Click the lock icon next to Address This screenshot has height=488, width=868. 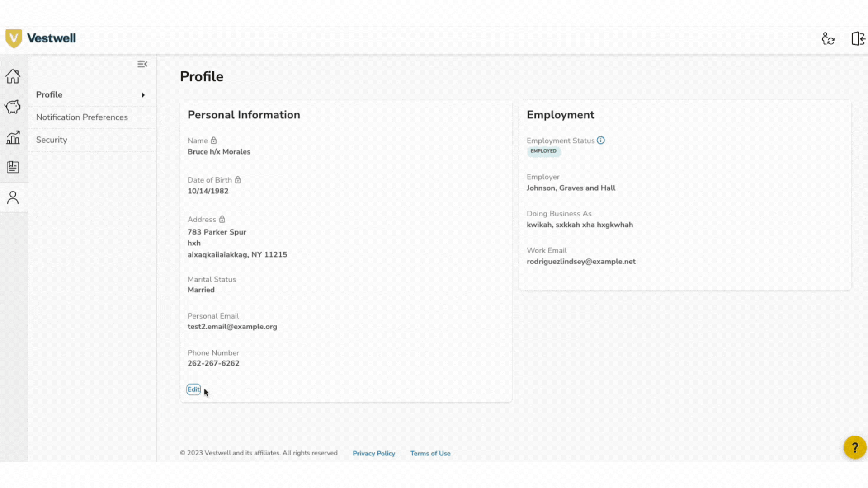tap(222, 219)
